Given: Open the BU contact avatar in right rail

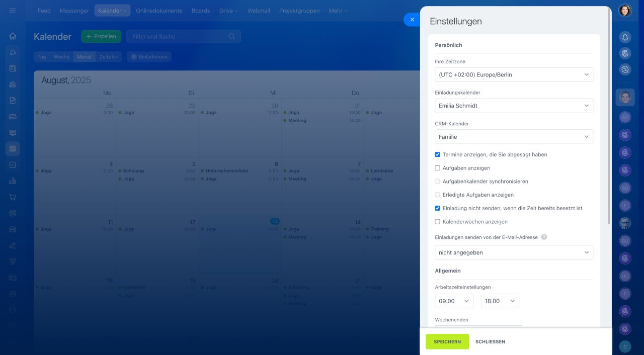Looking at the screenshot, I should pyautogui.click(x=625, y=241).
